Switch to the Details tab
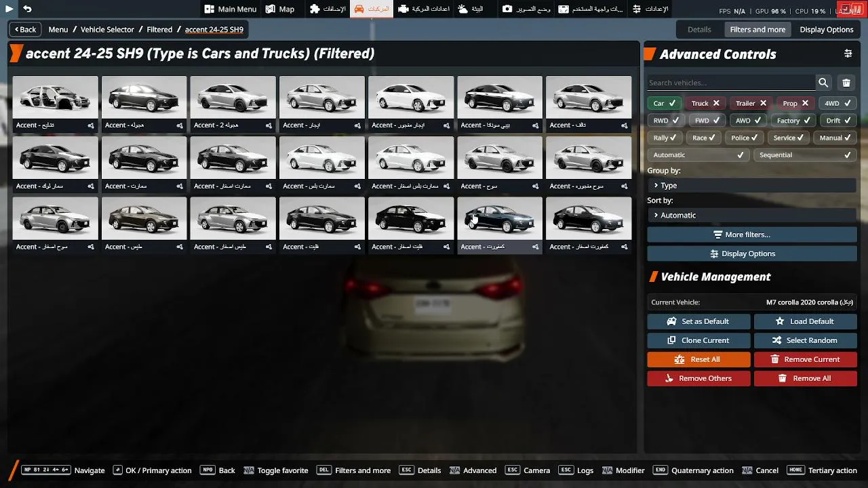 (699, 29)
